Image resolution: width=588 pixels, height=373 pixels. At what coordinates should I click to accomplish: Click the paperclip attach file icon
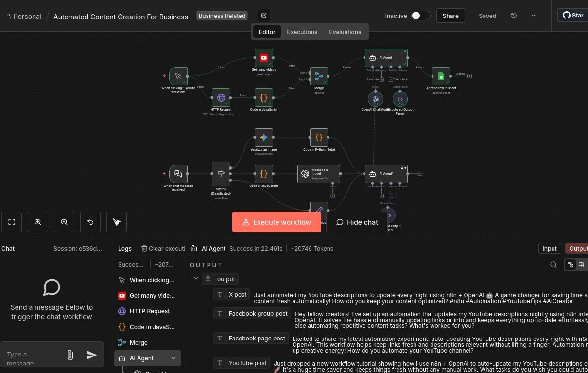point(70,355)
